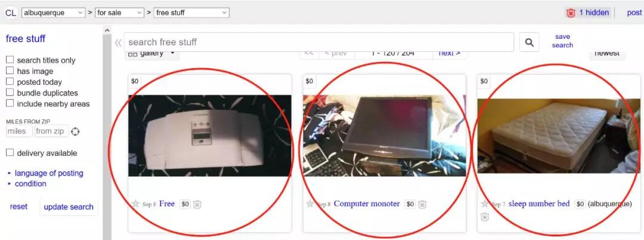Favorite the Computer monoter listing star
644x240 pixels.
[310, 204]
